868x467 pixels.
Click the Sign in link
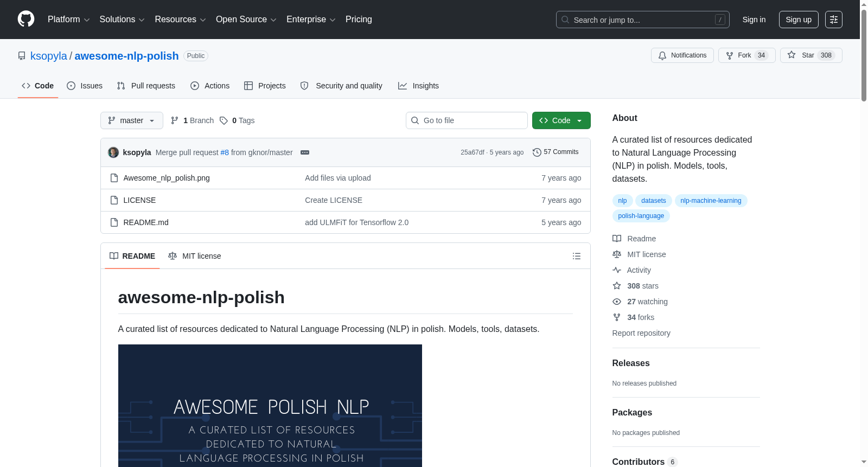[754, 20]
